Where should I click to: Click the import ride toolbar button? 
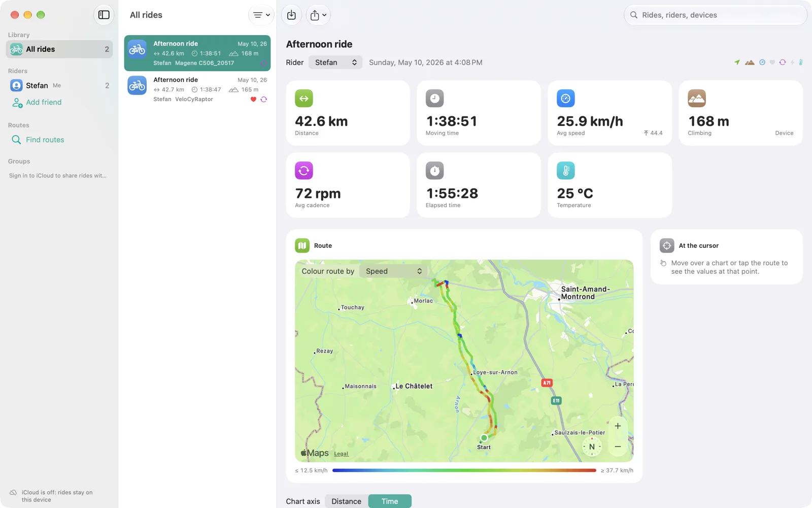coord(291,15)
